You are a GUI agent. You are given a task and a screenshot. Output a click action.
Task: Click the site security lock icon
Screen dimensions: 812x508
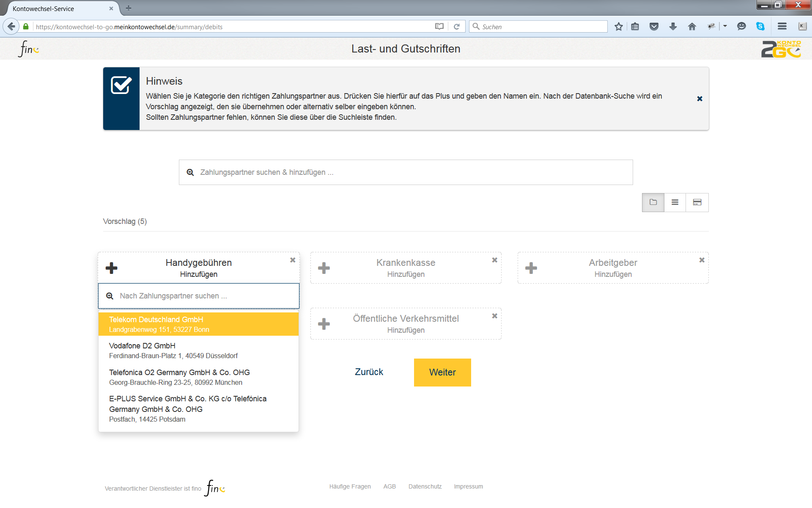26,27
